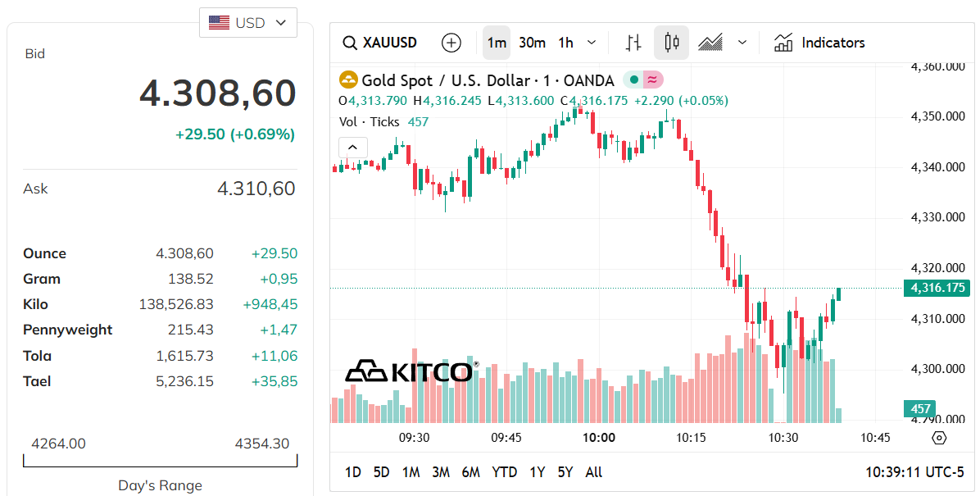
Task: Collapse the chart legend with arrow
Action: (x=353, y=148)
